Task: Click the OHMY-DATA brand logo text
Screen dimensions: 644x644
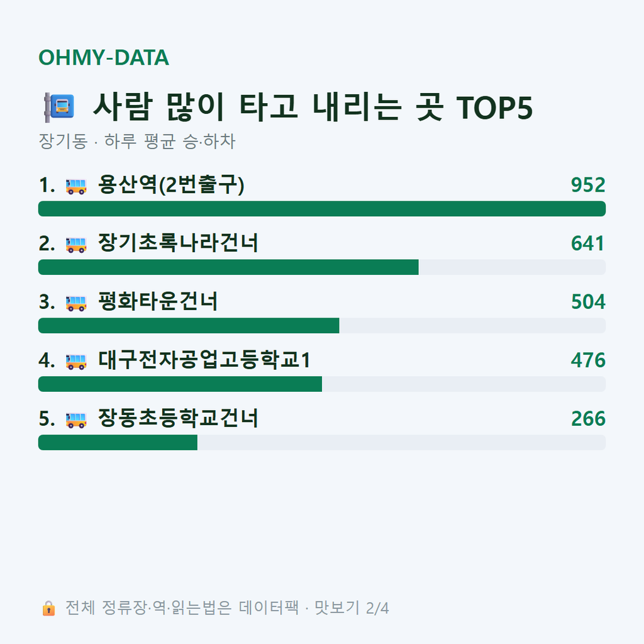Action: pos(104,57)
